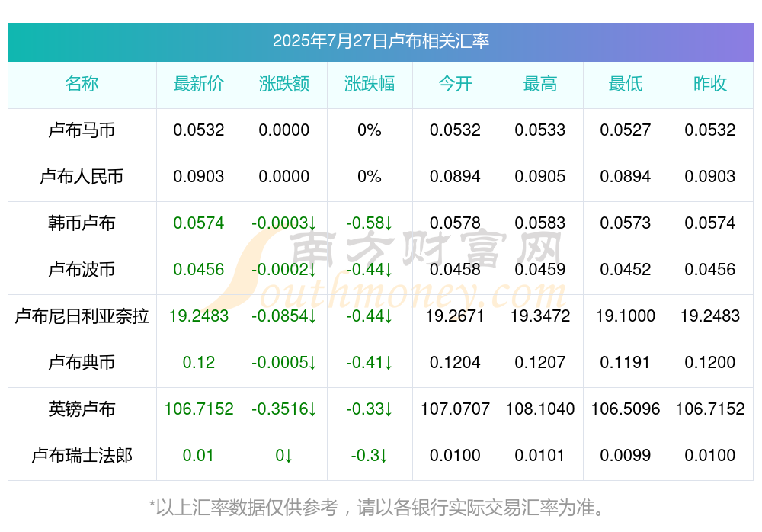Click change amount -0.3516↓
This screenshot has height=532, width=762.
point(283,409)
